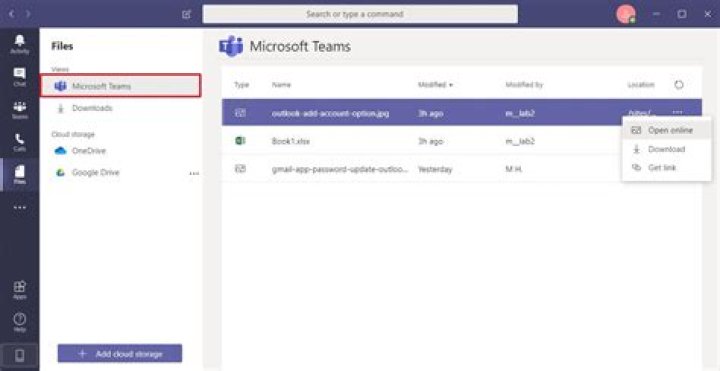720x371 pixels.
Task: Select Microsoft Teams view
Action: pyautogui.click(x=121, y=86)
